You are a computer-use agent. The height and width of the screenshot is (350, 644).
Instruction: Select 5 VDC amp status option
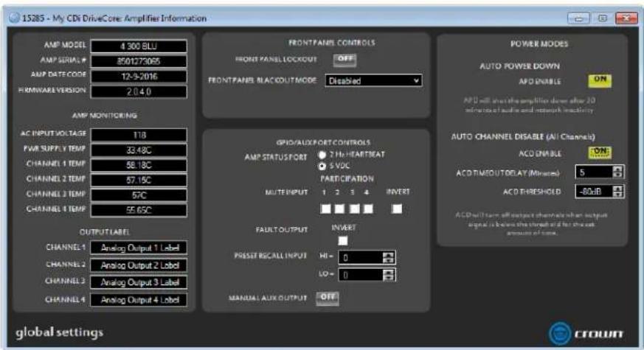click(x=322, y=166)
